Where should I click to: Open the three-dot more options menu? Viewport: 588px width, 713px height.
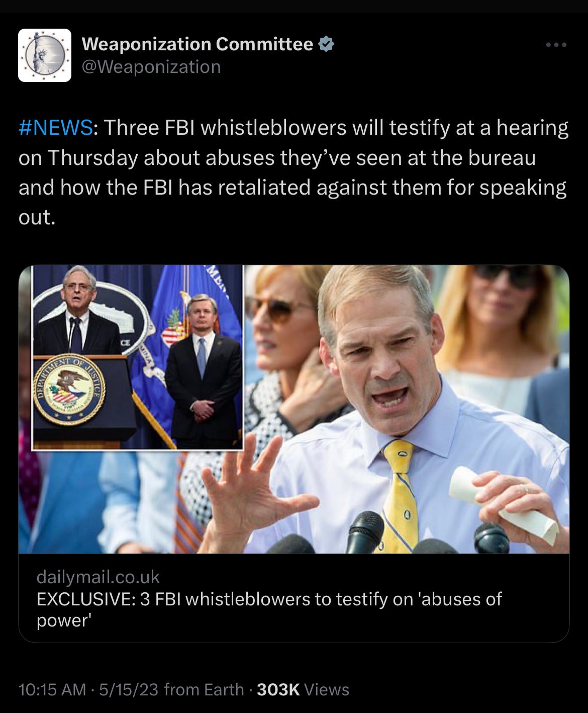pos(556,45)
